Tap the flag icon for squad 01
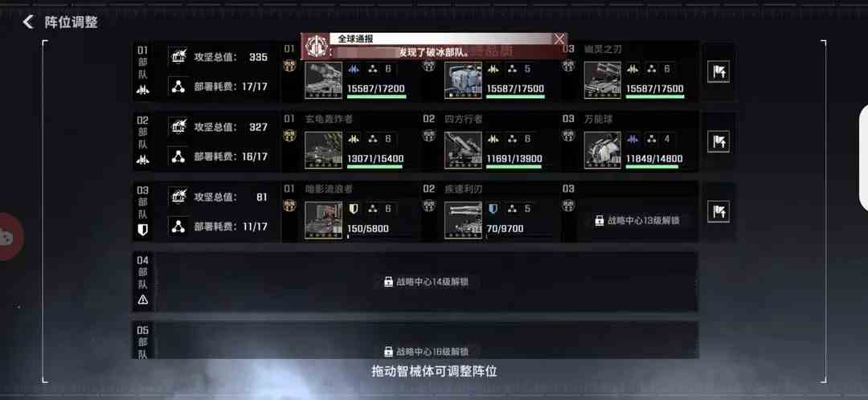This screenshot has width=868, height=400. pyautogui.click(x=718, y=71)
